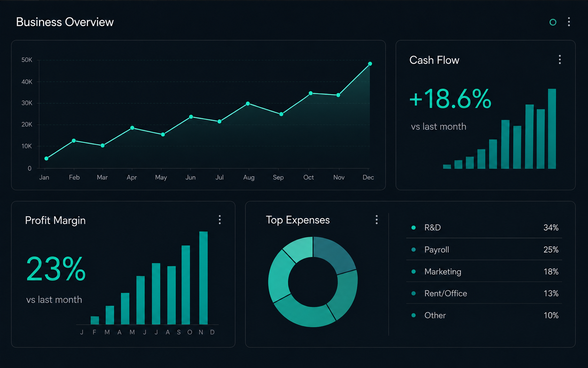The height and width of the screenshot is (368, 588).
Task: Open the Top Expenses card options menu
Action: pos(377,220)
